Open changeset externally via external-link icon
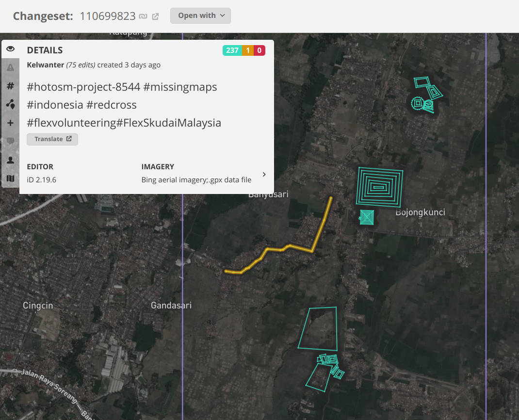 pos(155,16)
